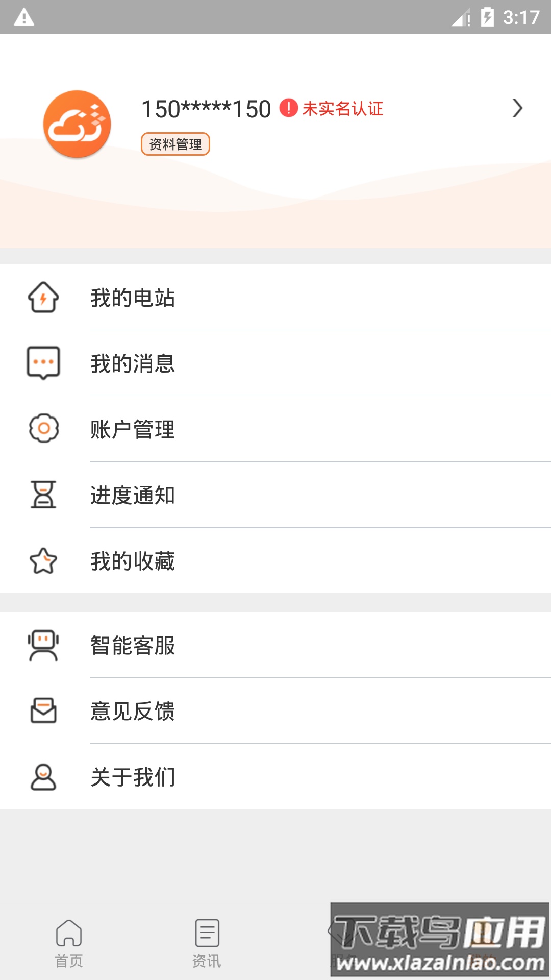The image size is (551, 980).
Task: Tap the 未实名认证 link to verify identity
Action: 343,109
